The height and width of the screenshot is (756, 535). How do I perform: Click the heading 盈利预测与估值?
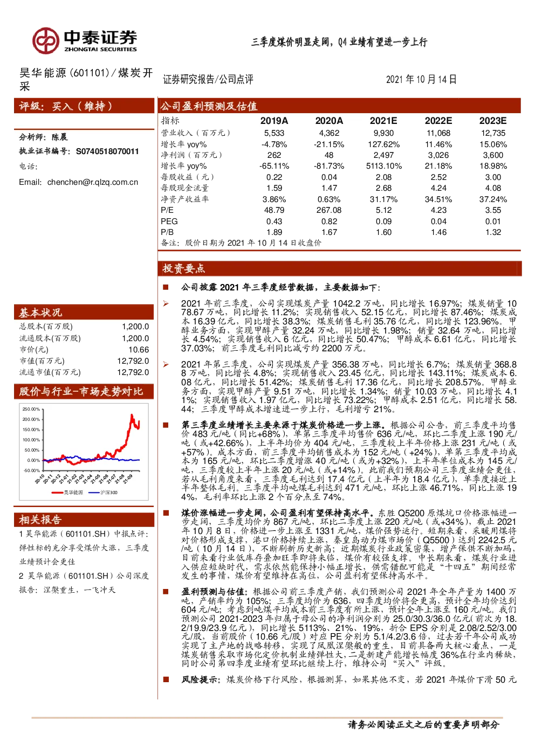pos(215,591)
